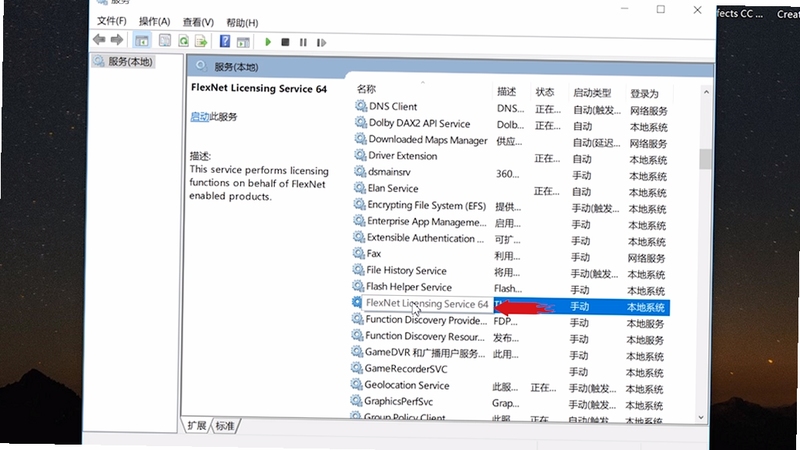Click the Fax service gear icon
Viewport: 800px width, 450px height.
point(359,253)
